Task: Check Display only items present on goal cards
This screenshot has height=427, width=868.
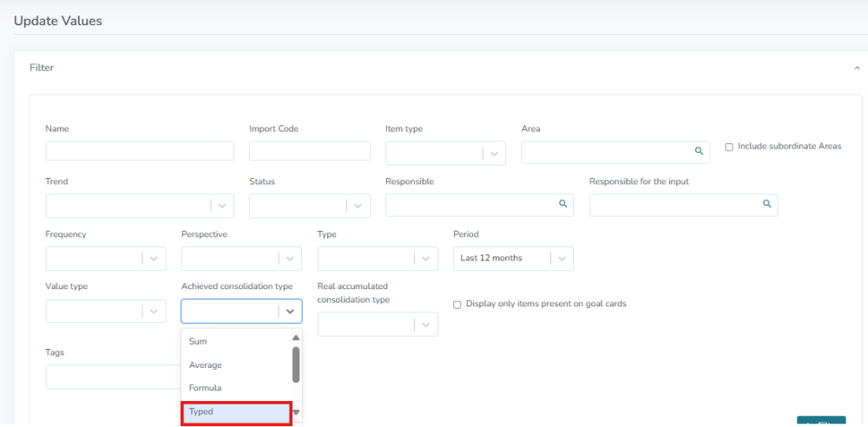Action: [457, 305]
